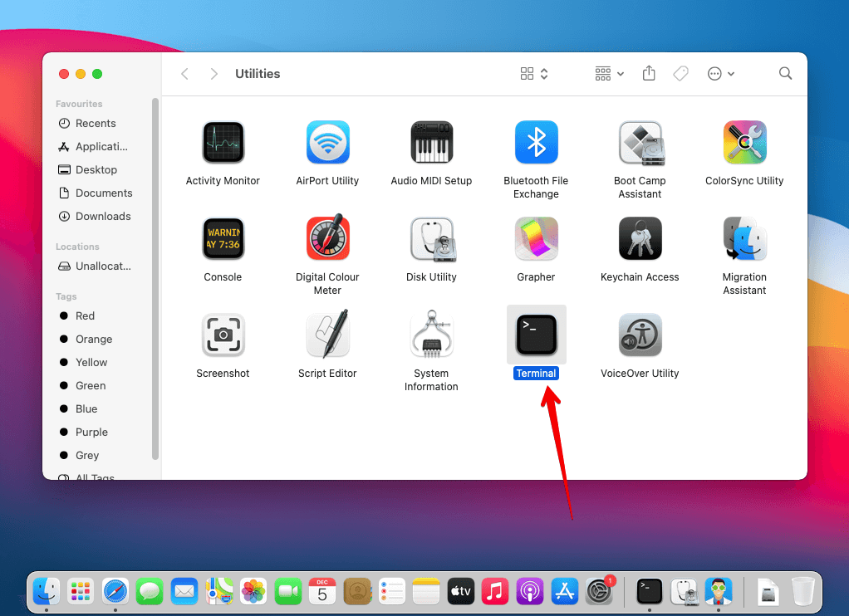
Task: Open Documents in the sidebar
Action: coord(95,193)
